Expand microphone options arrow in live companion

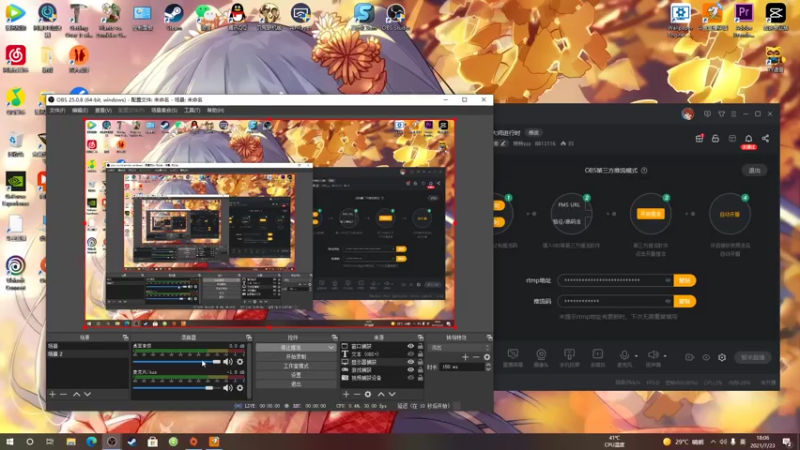[636, 356]
